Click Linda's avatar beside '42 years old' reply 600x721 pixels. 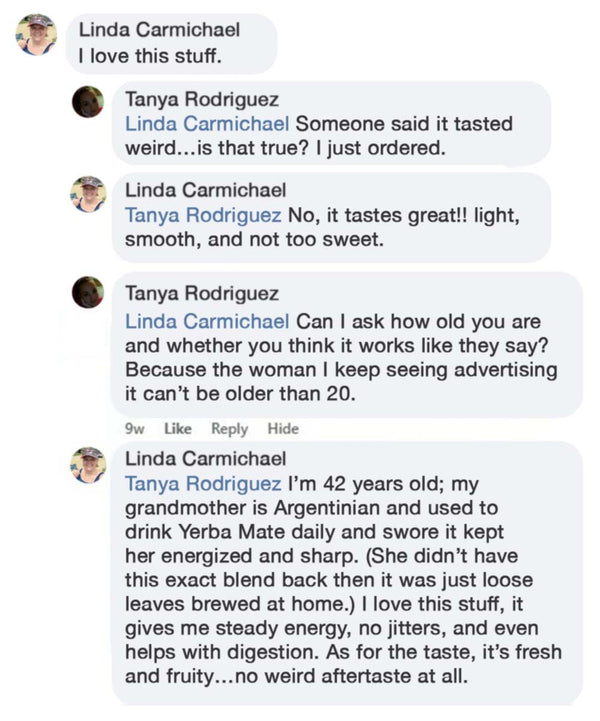89,465
